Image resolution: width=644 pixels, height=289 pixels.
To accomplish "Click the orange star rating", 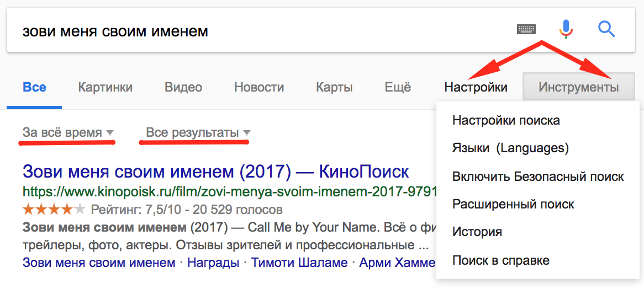I will (54, 210).
